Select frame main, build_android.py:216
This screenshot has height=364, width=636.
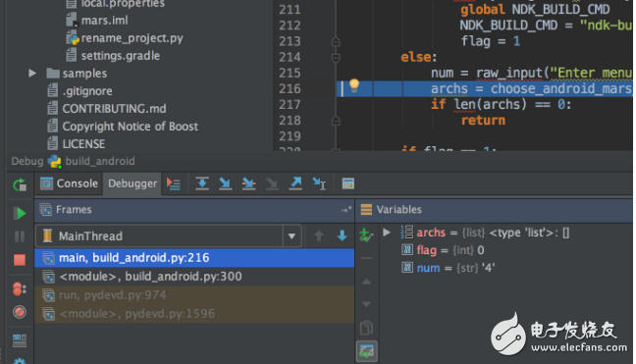coord(194,258)
